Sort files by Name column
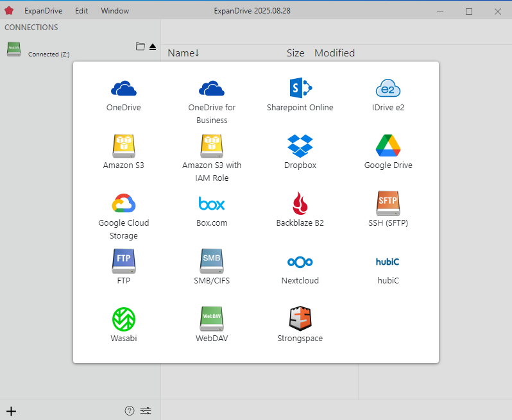512x420 pixels. point(183,53)
